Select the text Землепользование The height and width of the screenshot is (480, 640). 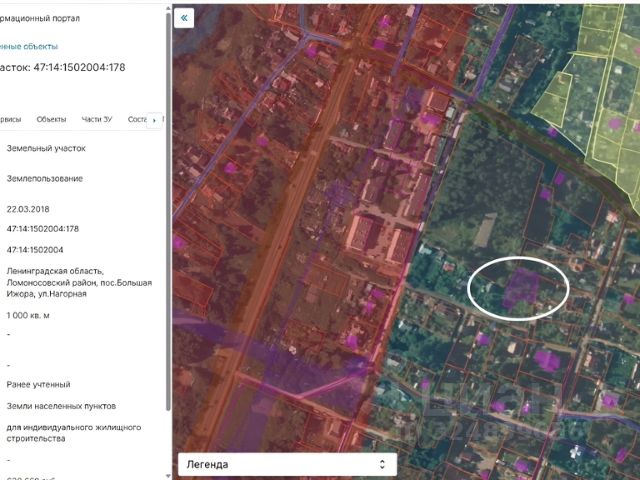(44, 178)
